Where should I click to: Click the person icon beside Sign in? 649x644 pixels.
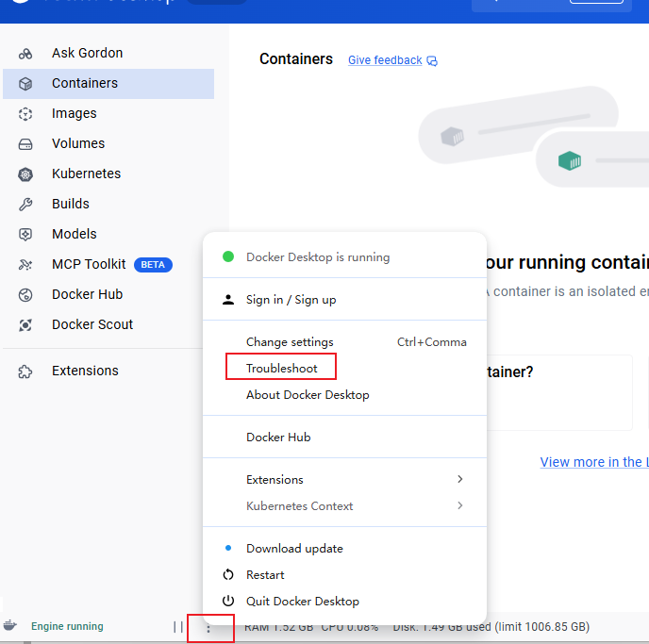pos(228,300)
